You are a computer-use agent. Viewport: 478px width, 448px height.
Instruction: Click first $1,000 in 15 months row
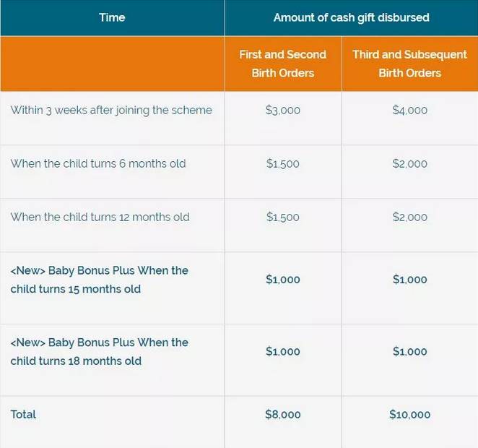(283, 280)
